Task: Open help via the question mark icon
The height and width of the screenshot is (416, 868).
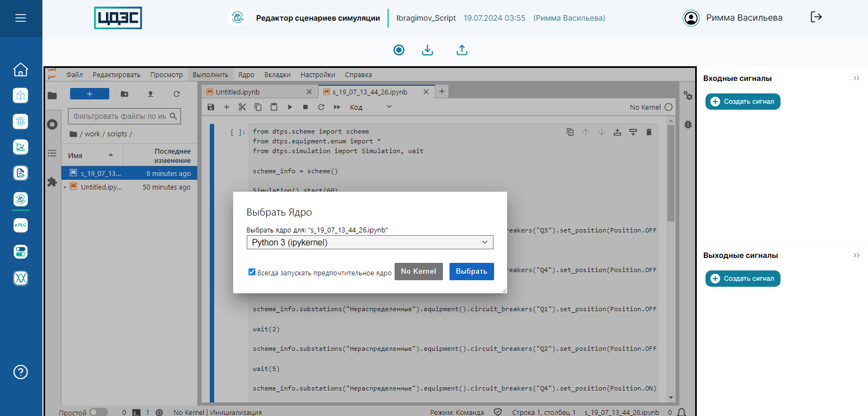Action: point(21,372)
